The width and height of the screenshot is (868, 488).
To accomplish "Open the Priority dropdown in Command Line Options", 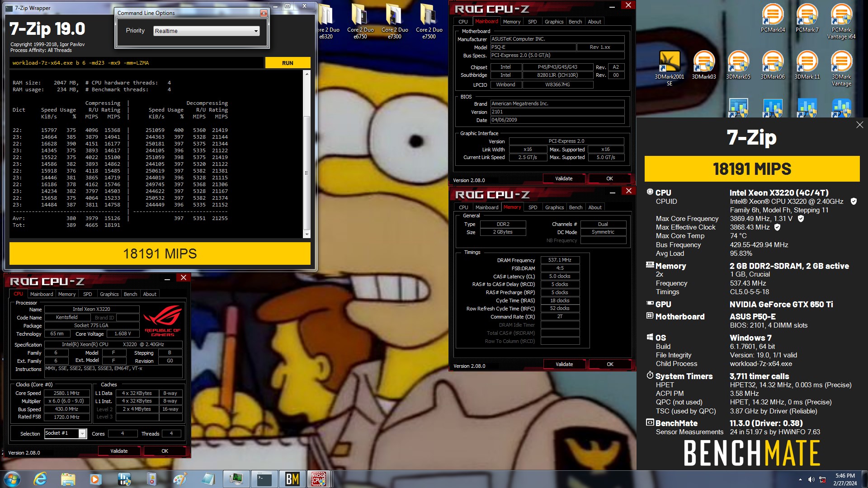I will click(x=207, y=31).
